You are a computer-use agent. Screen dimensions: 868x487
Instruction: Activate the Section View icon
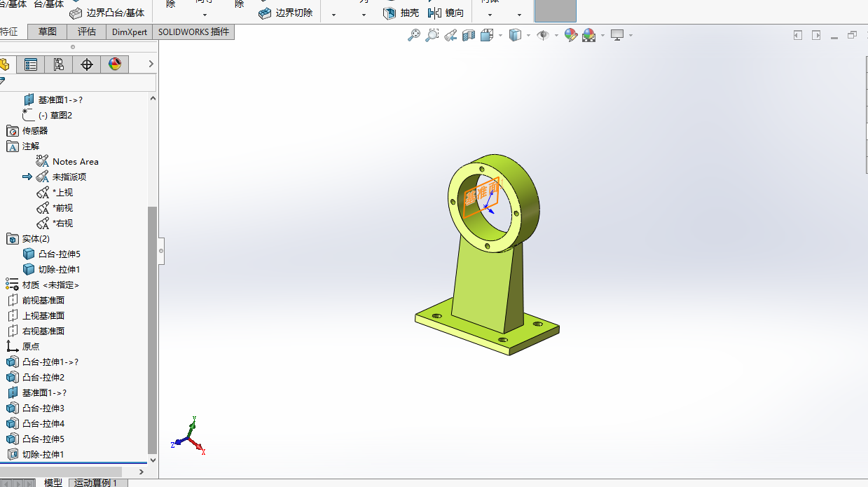click(469, 35)
